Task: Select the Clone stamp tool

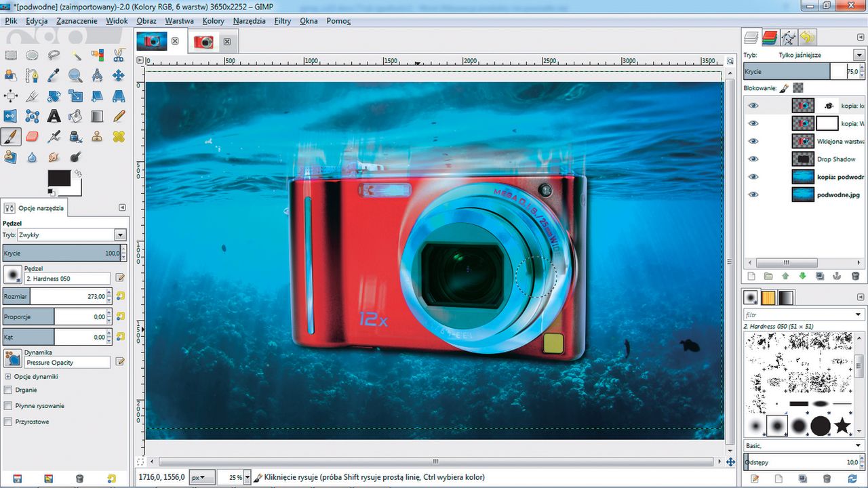Action: (97, 137)
